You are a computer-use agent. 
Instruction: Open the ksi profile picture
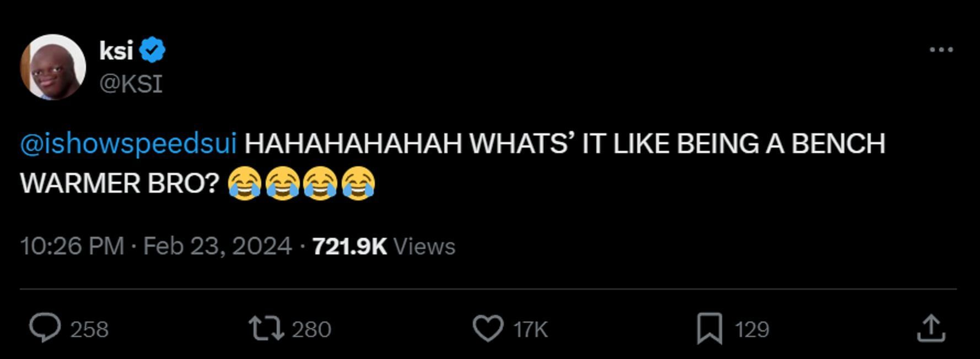click(x=53, y=67)
